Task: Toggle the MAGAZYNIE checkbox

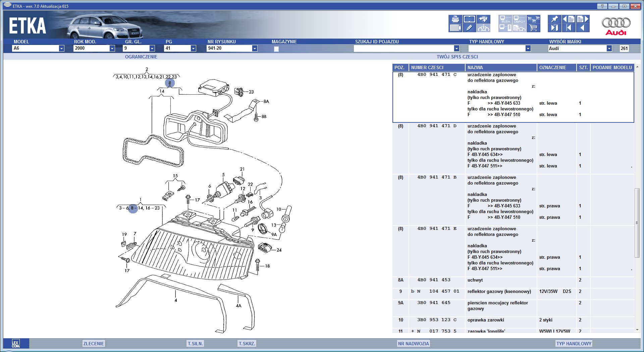Action: tap(276, 49)
